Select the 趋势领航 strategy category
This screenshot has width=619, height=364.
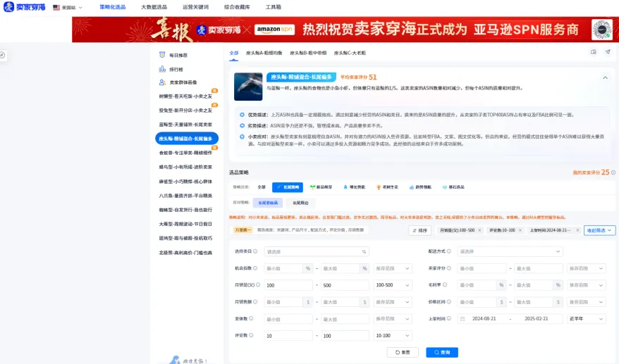420,187
